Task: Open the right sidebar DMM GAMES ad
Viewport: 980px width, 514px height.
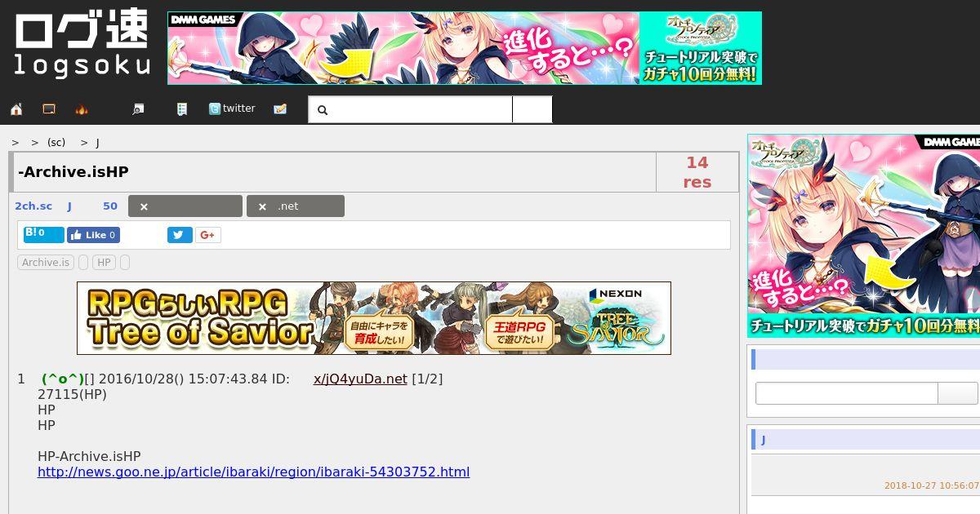Action: click(x=863, y=236)
